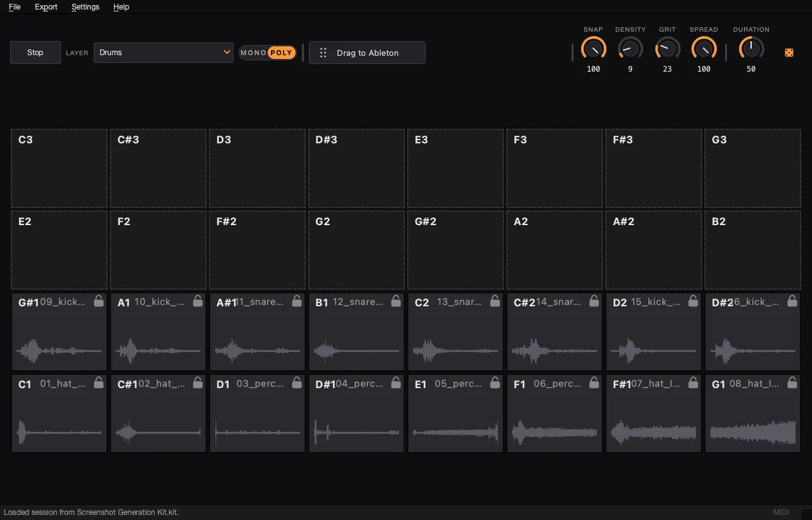The image size is (812, 520).
Task: Click the waveform on pad E1 05_perc
Action: 455,432
